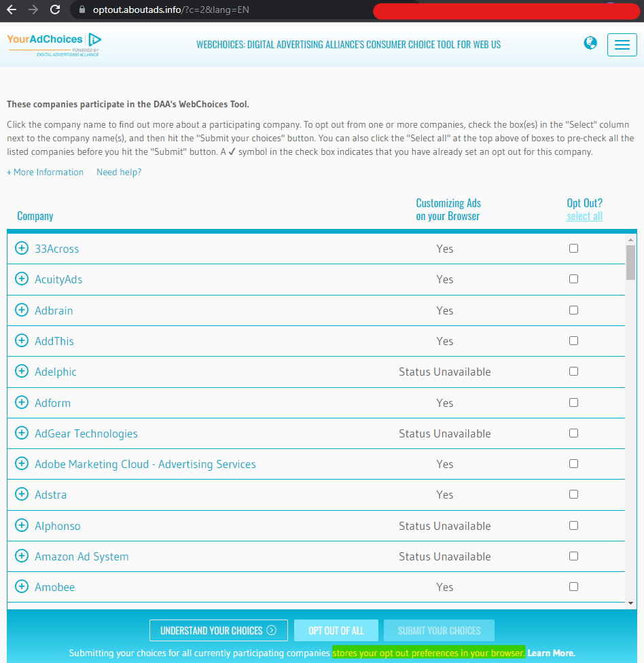Open the AcuityAds company name link
The width and height of the screenshot is (644, 663).
pyautogui.click(x=58, y=279)
